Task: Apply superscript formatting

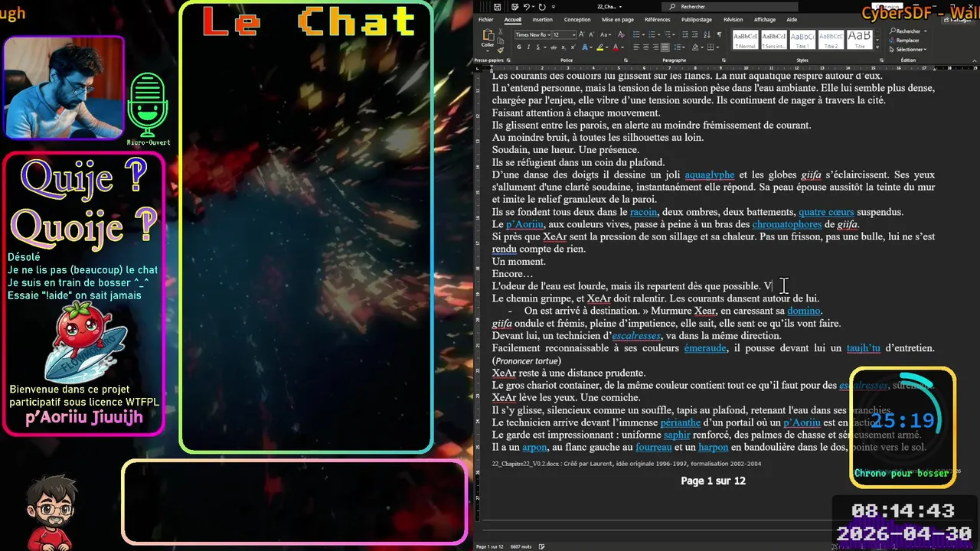Action: pos(573,47)
